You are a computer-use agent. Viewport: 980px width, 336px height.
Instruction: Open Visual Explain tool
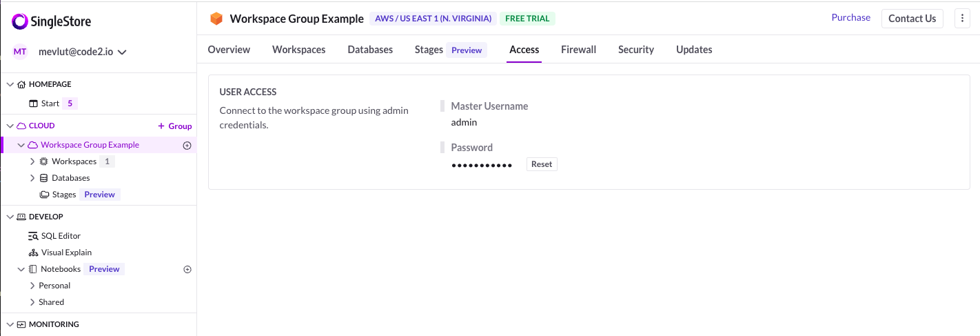click(60, 253)
